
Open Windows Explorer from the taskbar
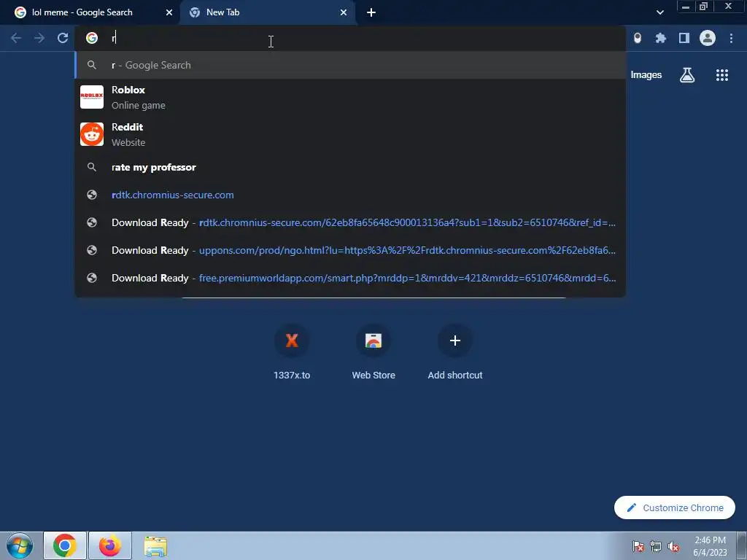pyautogui.click(x=155, y=545)
